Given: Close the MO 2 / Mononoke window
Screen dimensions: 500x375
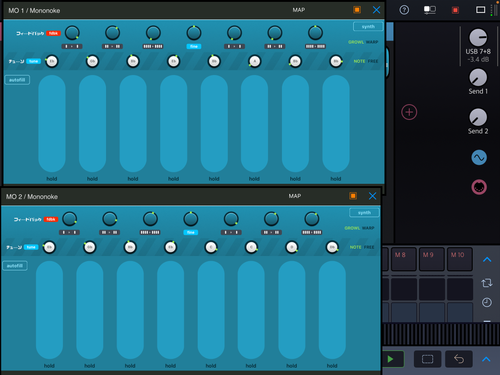Looking at the screenshot, I should coord(373,196).
